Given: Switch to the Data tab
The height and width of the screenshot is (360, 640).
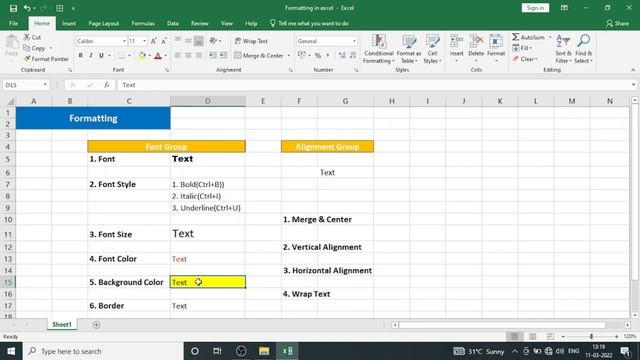Looking at the screenshot, I should [x=173, y=24].
